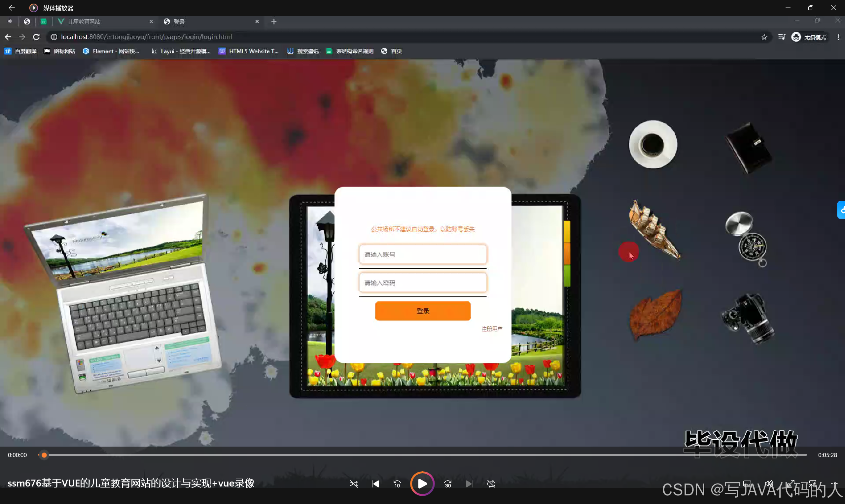Select the 登录 browser tab
The height and width of the screenshot is (504, 845).
207,22
